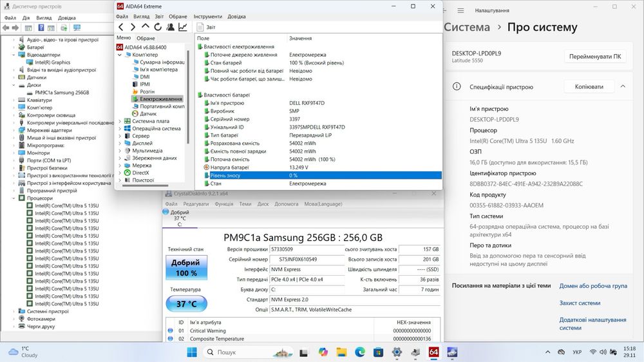Image resolution: width=644 pixels, height=362 pixels.
Task: Collapse Процесори node in Device Manager
Action: (14, 198)
